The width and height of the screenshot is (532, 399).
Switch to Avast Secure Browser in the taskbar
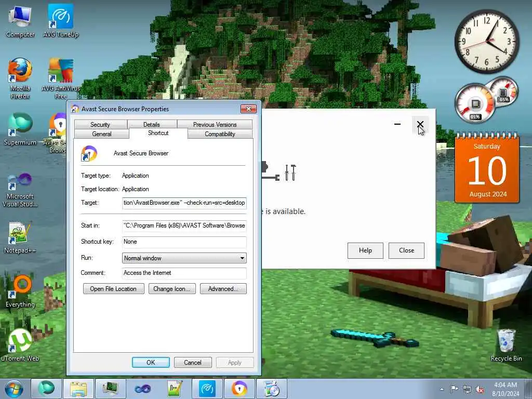click(239, 389)
